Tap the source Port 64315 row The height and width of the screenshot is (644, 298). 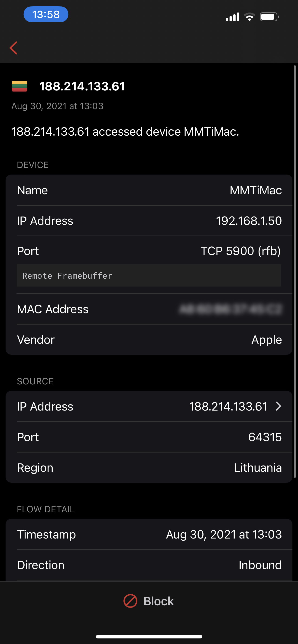point(149,437)
